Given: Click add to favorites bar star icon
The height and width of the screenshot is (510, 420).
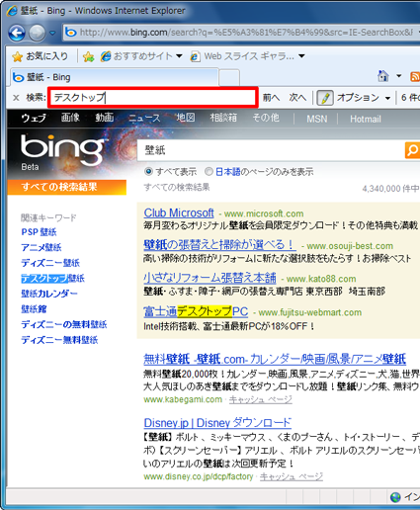Looking at the screenshot, I should tap(88, 56).
